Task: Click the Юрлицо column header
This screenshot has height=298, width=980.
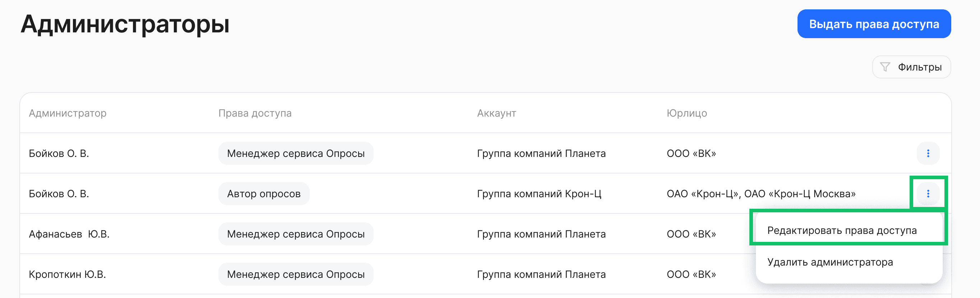Action: (687, 113)
